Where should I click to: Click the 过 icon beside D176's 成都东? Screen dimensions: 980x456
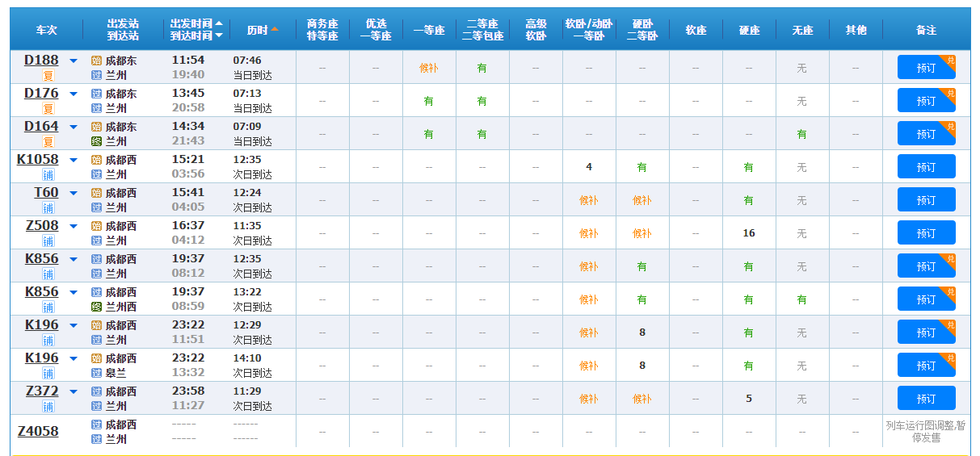coord(96,94)
